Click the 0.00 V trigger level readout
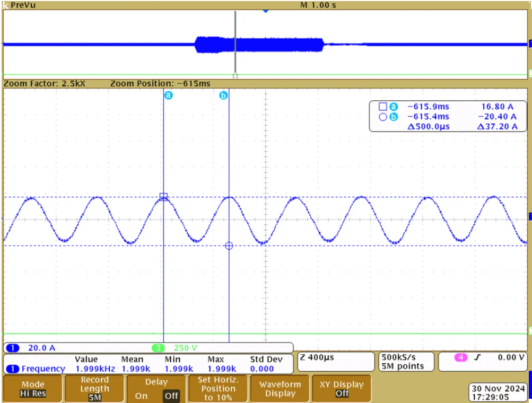This screenshot has width=532, height=403. (x=511, y=357)
